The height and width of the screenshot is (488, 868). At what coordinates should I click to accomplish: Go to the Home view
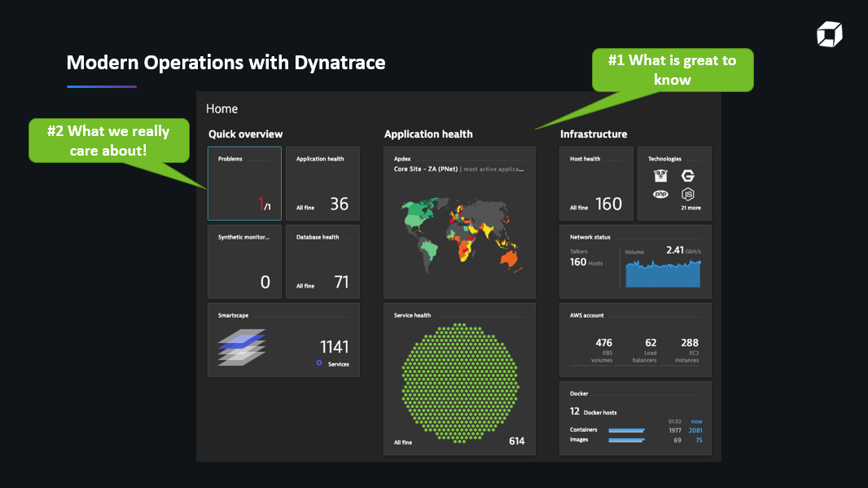click(x=222, y=108)
